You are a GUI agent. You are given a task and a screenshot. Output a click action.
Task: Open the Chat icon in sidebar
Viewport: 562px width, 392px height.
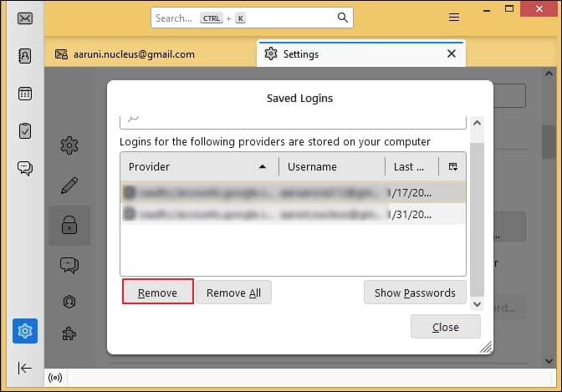(25, 168)
